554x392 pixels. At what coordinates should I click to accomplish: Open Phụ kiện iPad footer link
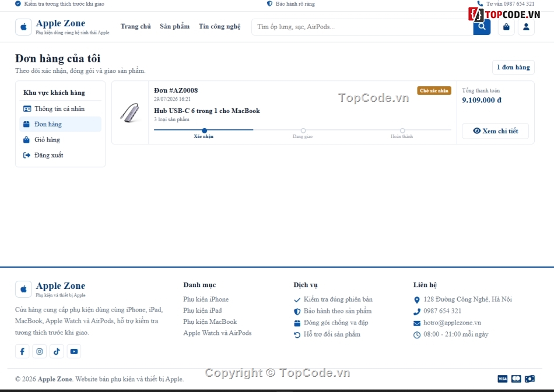[x=202, y=310]
